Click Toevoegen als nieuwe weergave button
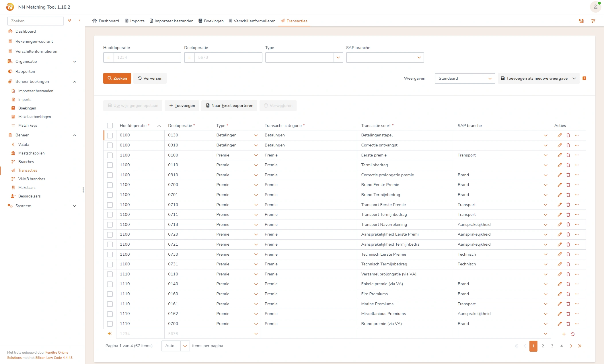 click(534, 78)
